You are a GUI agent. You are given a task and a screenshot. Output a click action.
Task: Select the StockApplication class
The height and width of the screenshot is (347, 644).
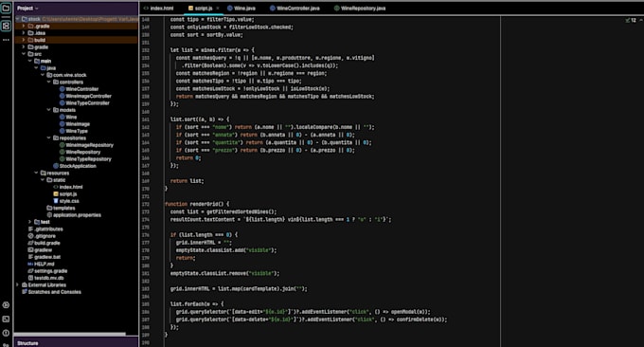pos(74,166)
